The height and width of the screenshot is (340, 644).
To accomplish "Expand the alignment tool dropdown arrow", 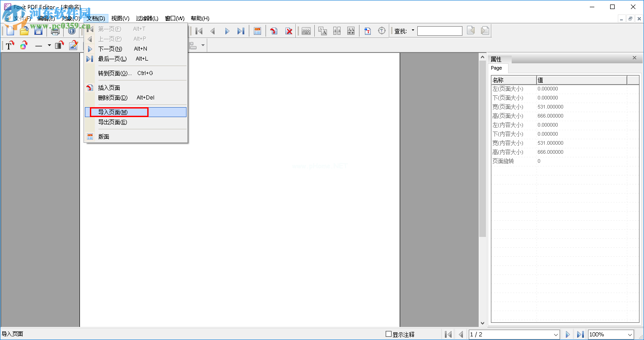I will click(x=203, y=45).
